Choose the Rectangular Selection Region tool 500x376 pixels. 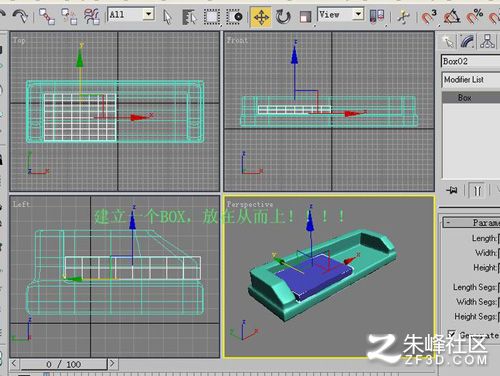click(212, 17)
